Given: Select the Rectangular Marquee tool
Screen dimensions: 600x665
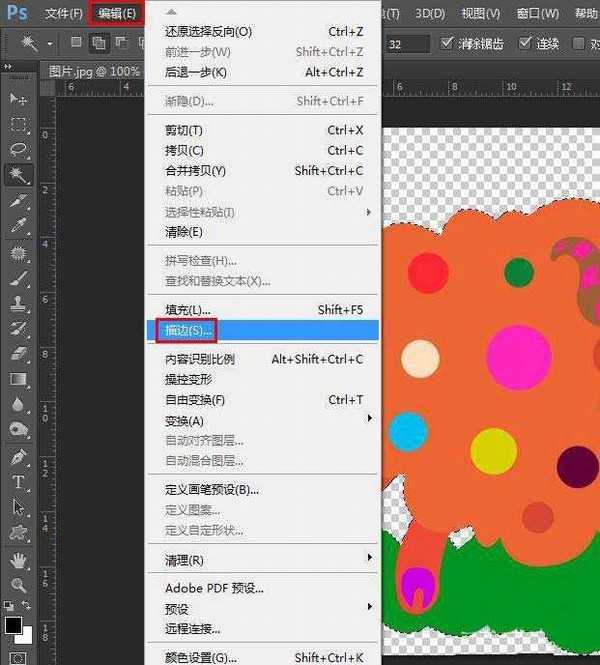Looking at the screenshot, I should (x=18, y=125).
